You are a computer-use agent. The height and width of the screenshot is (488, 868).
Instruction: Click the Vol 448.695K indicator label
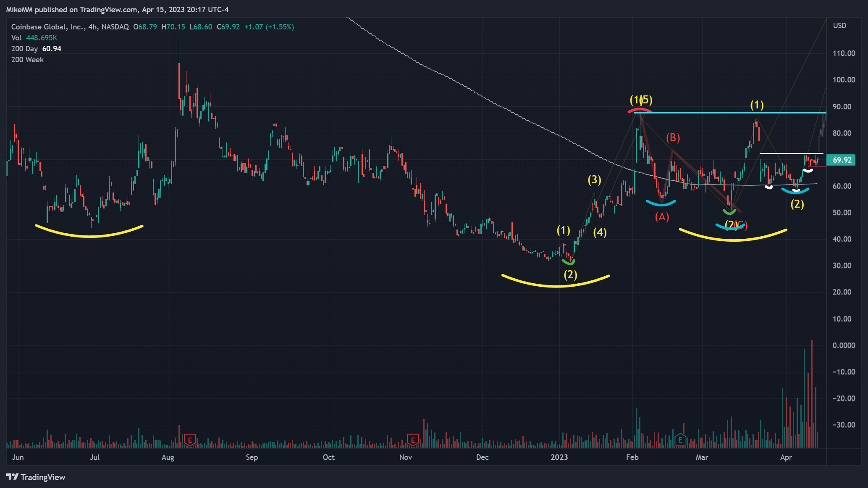pyautogui.click(x=34, y=38)
